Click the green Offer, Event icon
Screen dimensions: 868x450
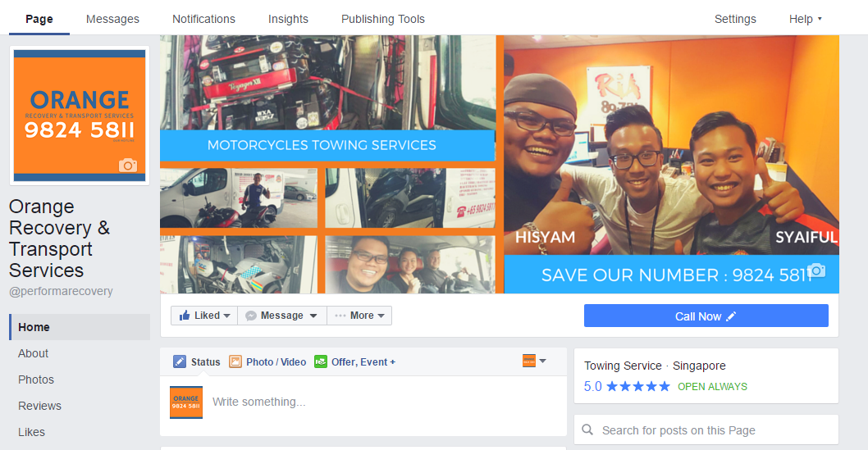point(321,361)
